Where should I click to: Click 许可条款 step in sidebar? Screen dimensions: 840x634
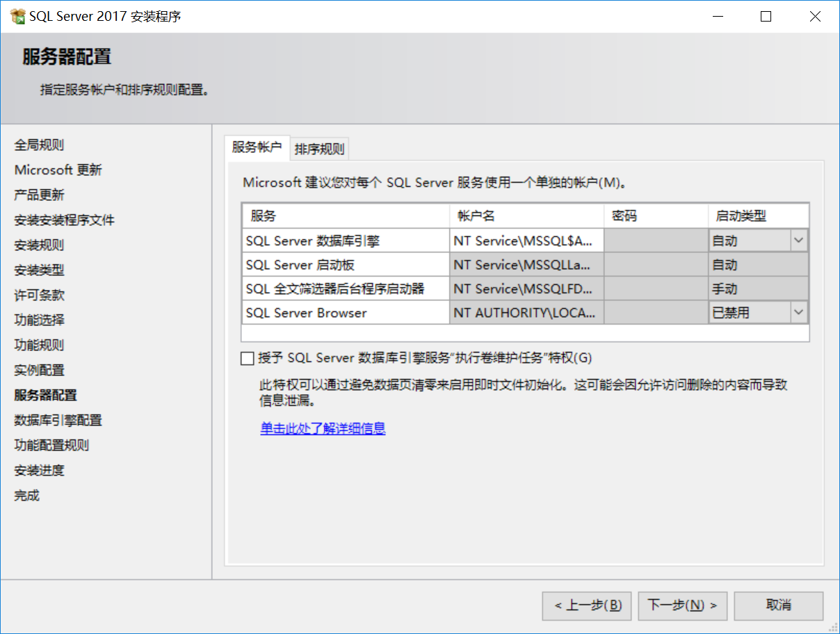click(x=40, y=295)
